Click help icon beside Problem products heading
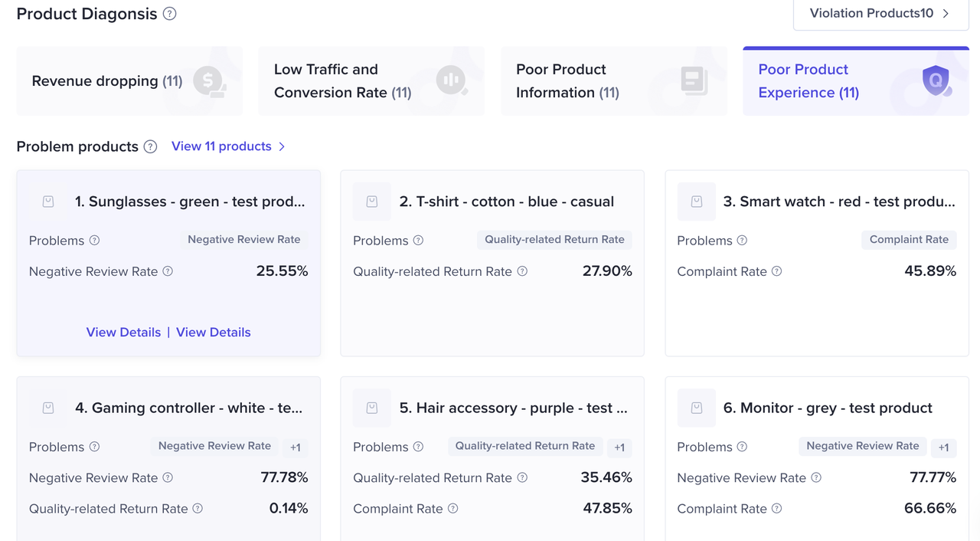The height and width of the screenshot is (541, 980). (151, 146)
